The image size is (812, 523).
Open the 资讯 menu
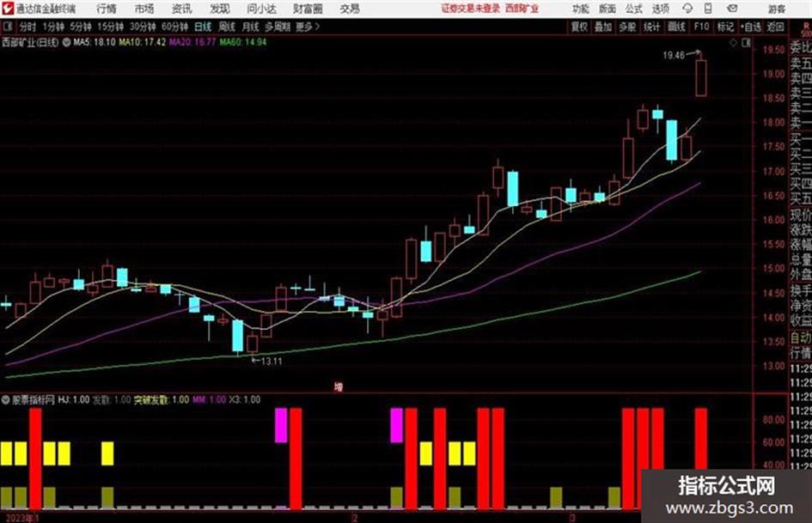click(181, 9)
